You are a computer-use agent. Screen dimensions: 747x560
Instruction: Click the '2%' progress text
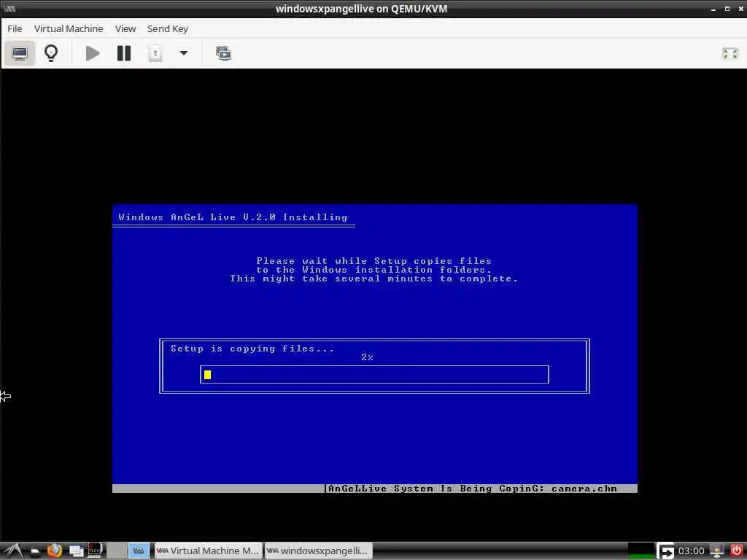point(368,357)
